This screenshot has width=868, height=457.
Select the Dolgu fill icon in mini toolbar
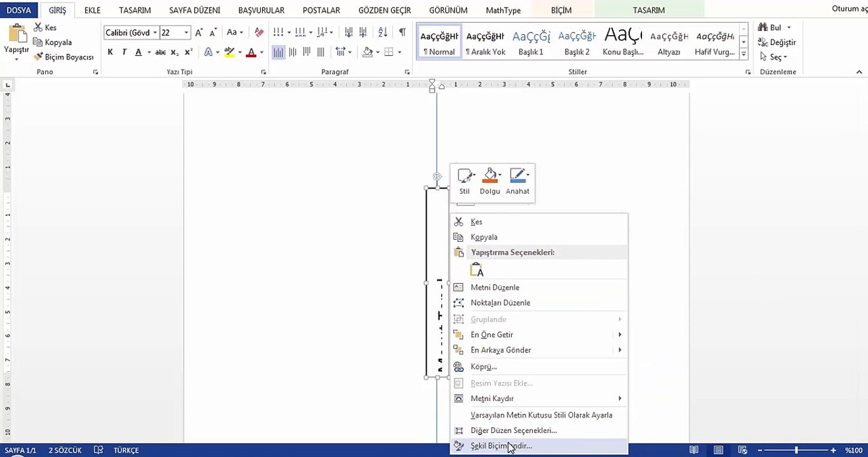point(490,176)
